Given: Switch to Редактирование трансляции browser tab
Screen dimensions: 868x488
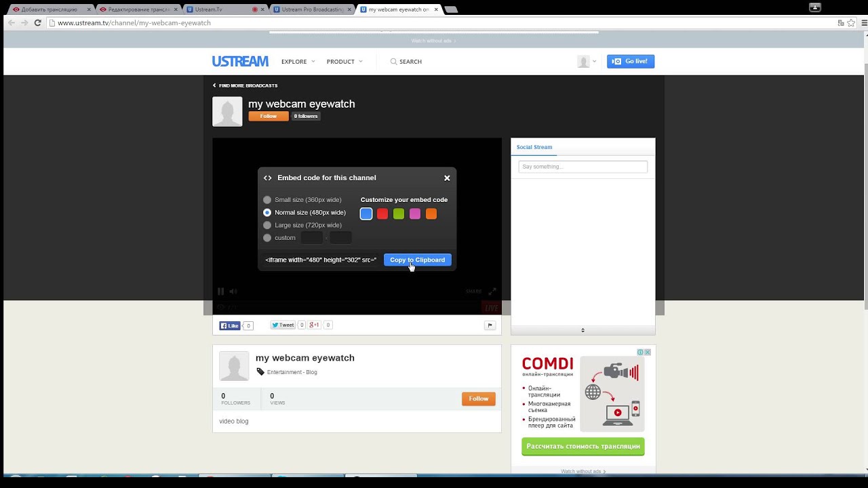Looking at the screenshot, I should (x=138, y=9).
